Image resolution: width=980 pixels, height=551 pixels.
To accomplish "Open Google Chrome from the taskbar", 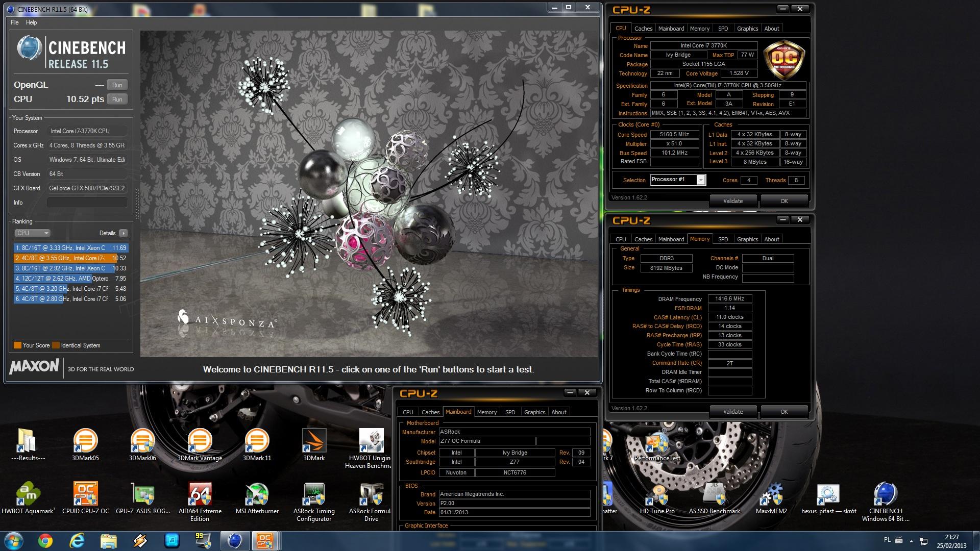I will (x=45, y=541).
